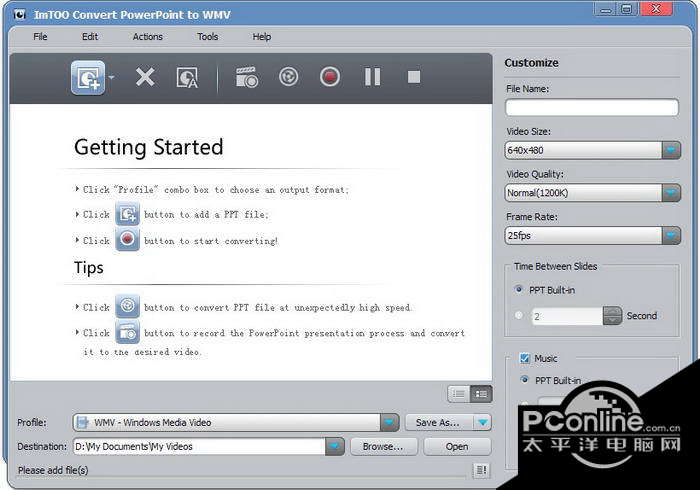
Task: Click the record presentation camera icon in toolbar
Action: 247,77
